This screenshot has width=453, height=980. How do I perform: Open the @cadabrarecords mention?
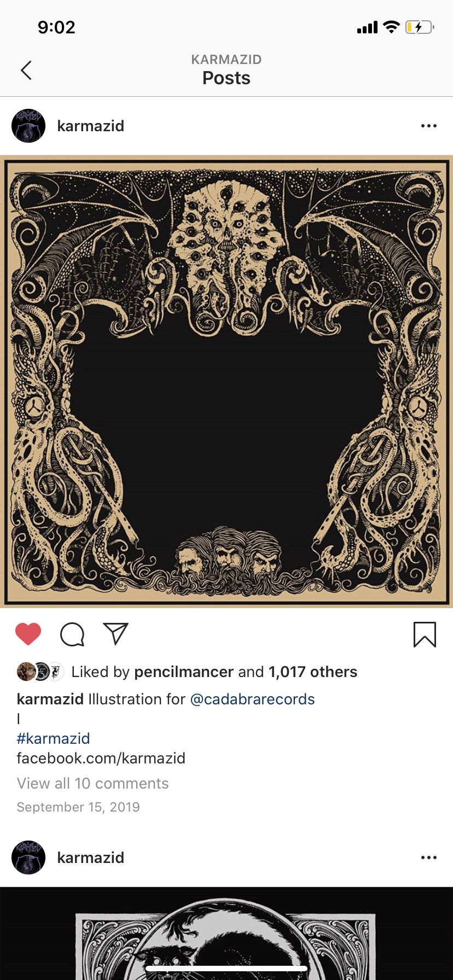(252, 699)
